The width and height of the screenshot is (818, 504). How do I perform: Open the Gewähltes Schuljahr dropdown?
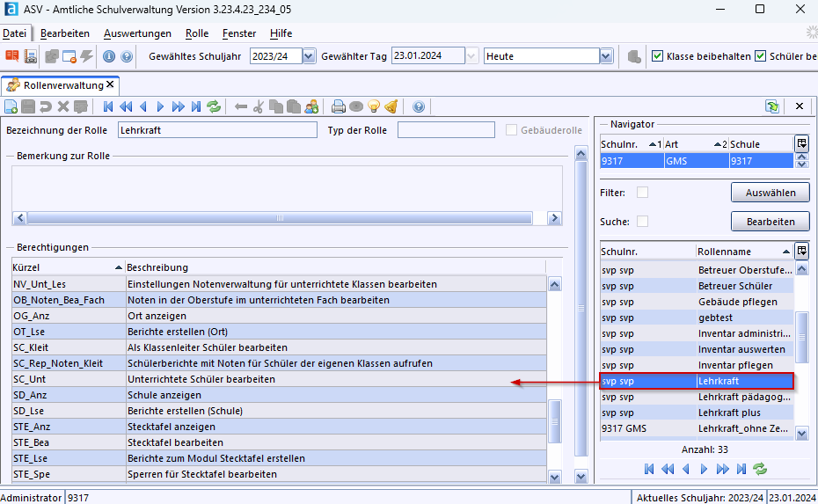(x=309, y=55)
